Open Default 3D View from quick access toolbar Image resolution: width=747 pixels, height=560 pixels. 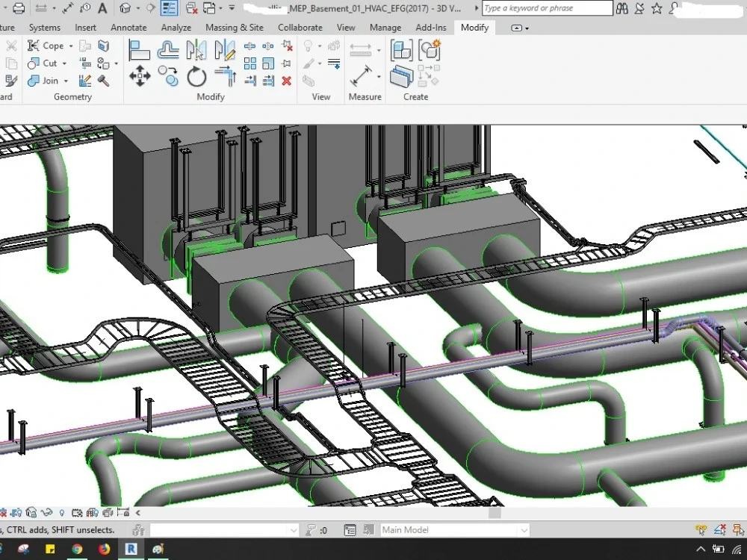coord(125,8)
